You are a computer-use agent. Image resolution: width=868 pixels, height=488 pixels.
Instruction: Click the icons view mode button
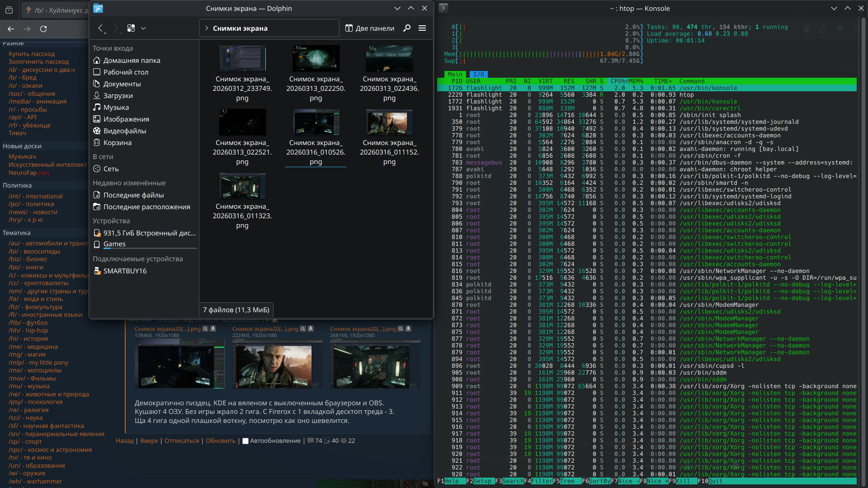point(131,28)
